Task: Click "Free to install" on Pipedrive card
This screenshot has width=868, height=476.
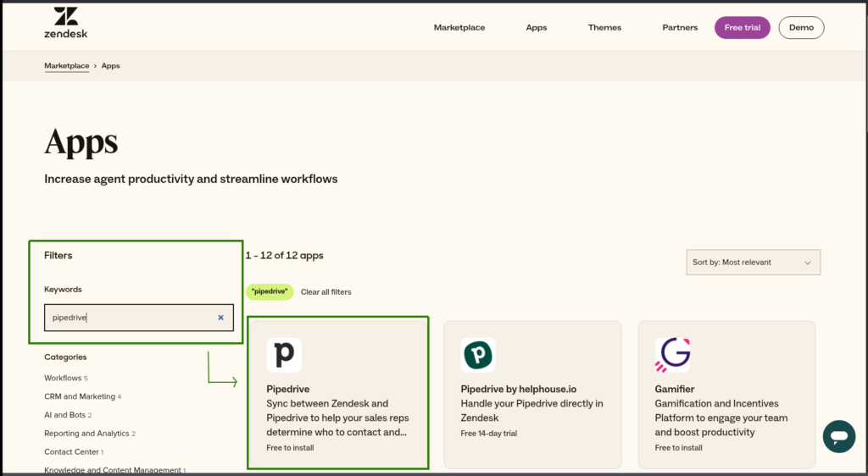Action: (x=290, y=448)
